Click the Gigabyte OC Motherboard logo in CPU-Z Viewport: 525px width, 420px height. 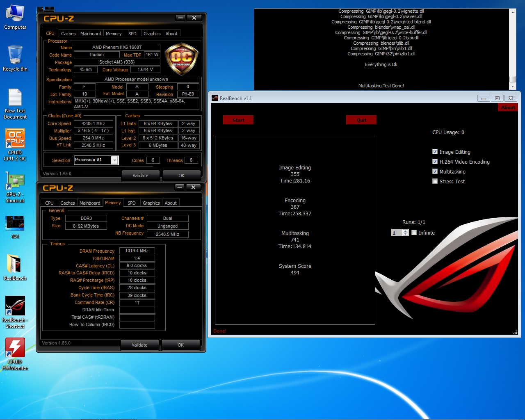click(181, 59)
